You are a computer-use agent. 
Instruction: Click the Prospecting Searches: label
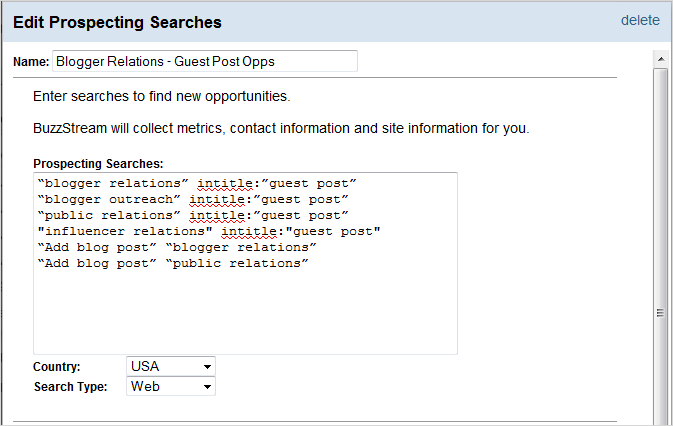click(x=98, y=163)
